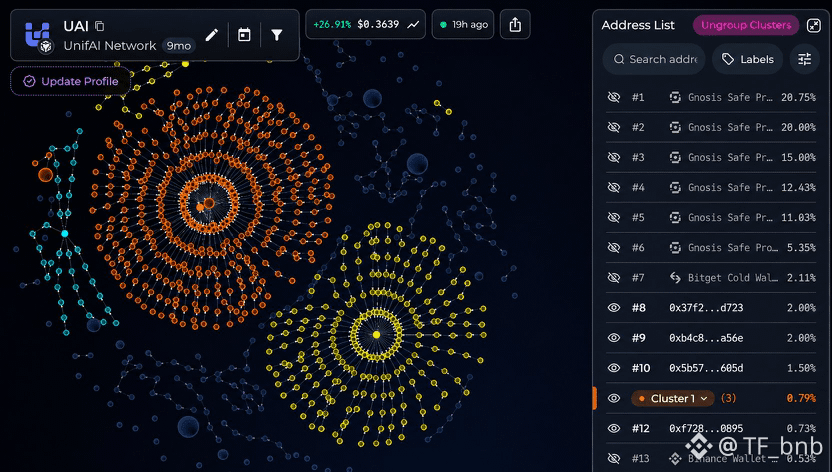Show hidden address #4
The height and width of the screenshot is (472, 832).
[614, 187]
